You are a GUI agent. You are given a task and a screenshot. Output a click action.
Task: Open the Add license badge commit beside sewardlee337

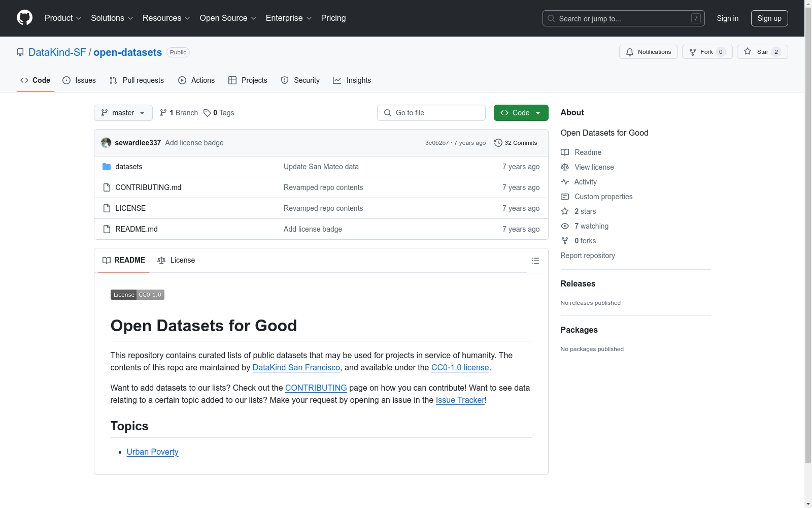[x=194, y=143]
